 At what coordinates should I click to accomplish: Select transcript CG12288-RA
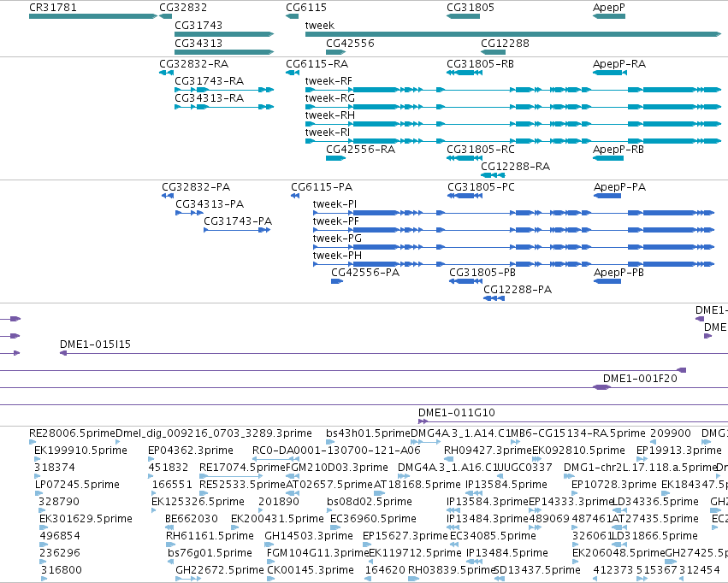click(493, 175)
